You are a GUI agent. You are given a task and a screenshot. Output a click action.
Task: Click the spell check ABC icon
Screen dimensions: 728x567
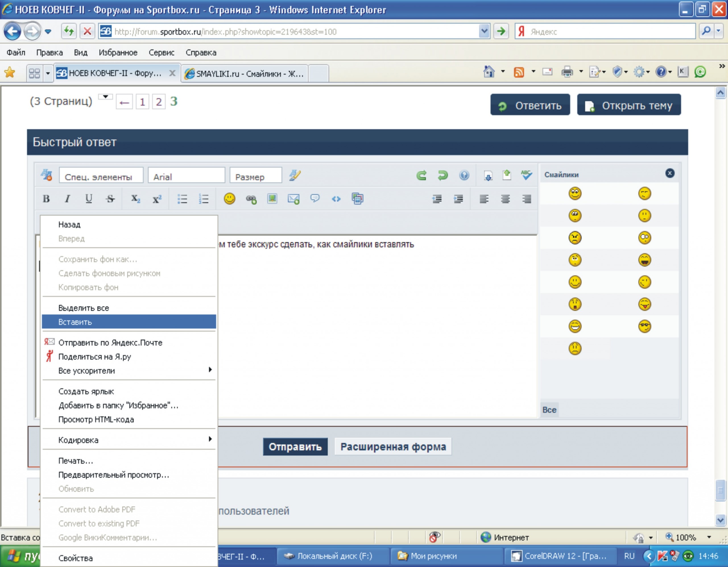[x=526, y=175]
